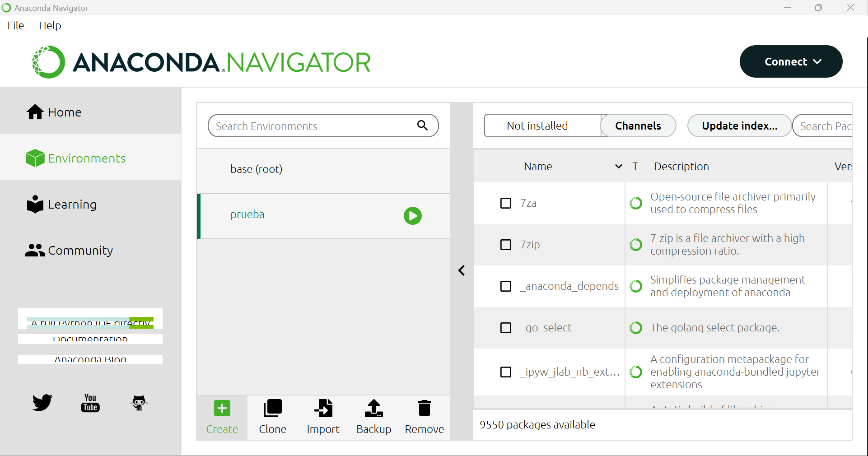The width and height of the screenshot is (868, 456).
Task: Click the Channels button
Action: click(x=638, y=126)
